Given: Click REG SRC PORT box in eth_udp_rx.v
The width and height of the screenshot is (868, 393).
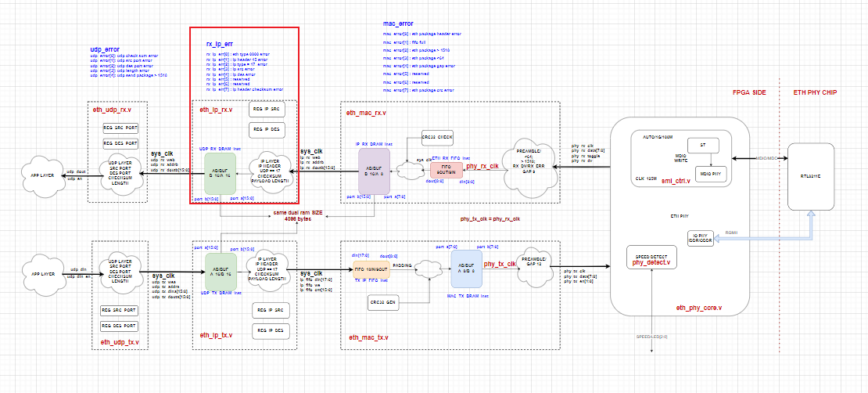Looking at the screenshot, I should 120,128.
